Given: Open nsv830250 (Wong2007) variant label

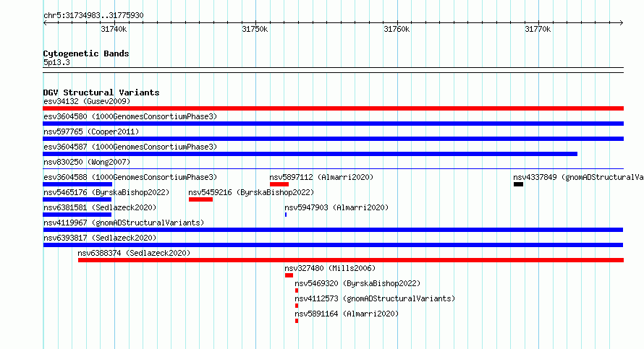Looking at the screenshot, I should (87, 162).
